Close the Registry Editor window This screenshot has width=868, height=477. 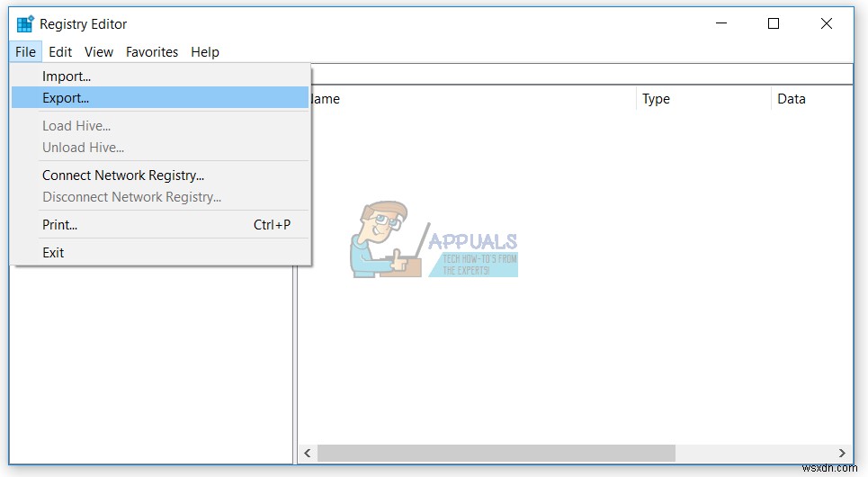click(x=827, y=23)
